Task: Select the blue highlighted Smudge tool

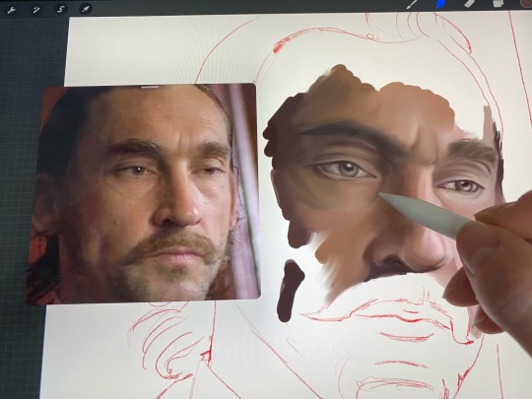Action: [x=440, y=4]
